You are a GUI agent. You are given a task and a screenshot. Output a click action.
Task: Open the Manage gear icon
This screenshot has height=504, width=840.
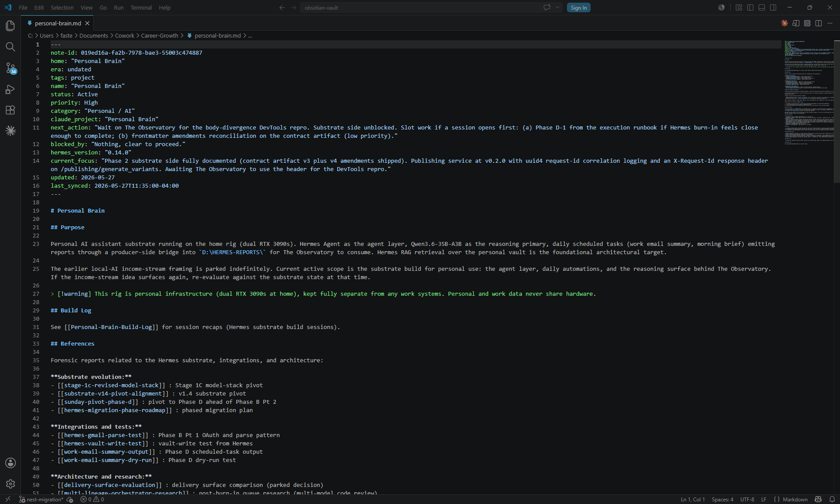pyautogui.click(x=10, y=483)
